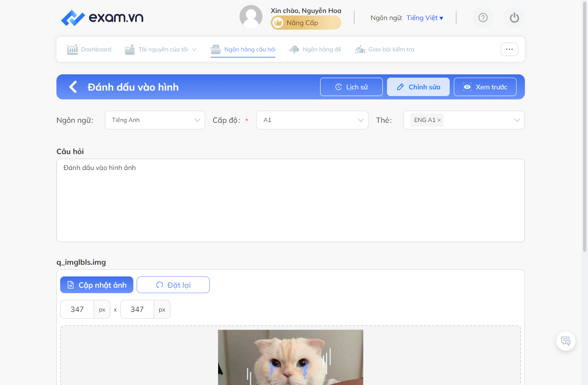588x385 pixels.
Task: Click the power logout icon
Action: (x=514, y=18)
